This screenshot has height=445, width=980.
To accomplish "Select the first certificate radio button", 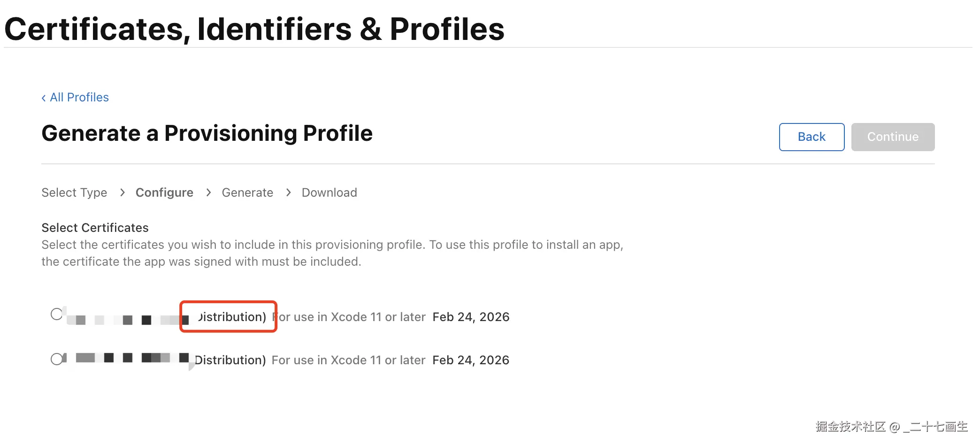I will click(x=57, y=314).
